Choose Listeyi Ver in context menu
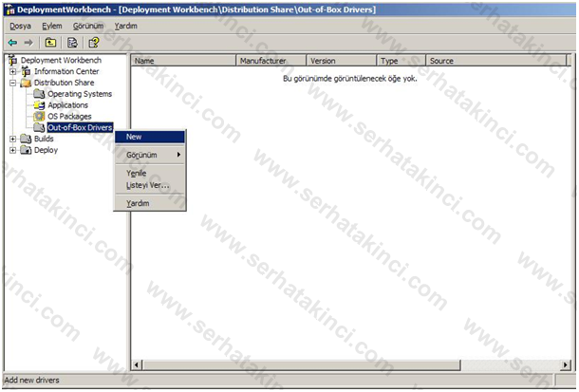 click(x=147, y=185)
